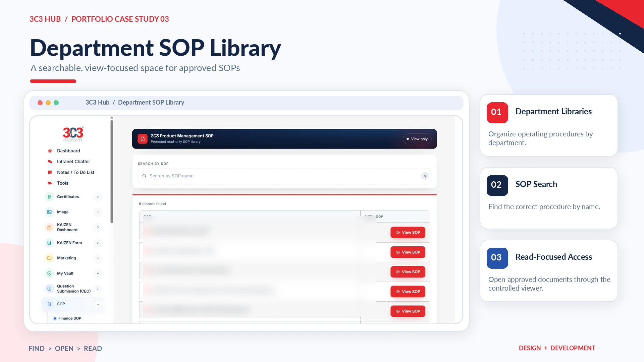Click the magnifier icon in search box

click(144, 176)
